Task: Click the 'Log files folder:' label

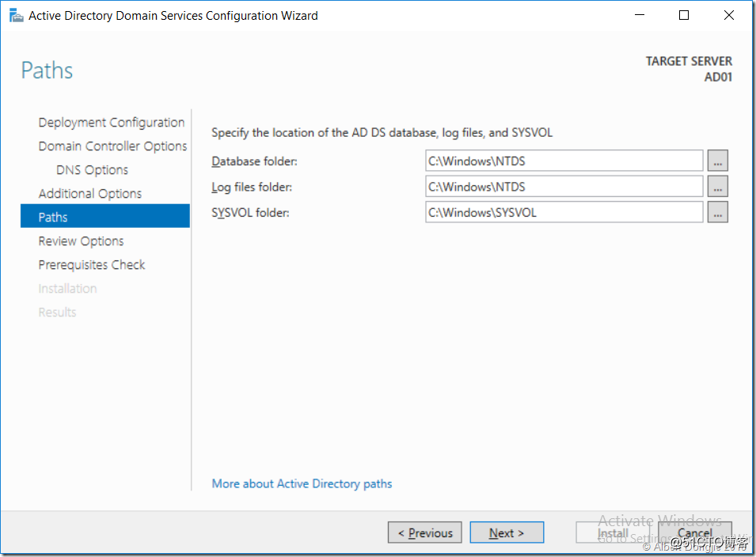Action: [252, 187]
